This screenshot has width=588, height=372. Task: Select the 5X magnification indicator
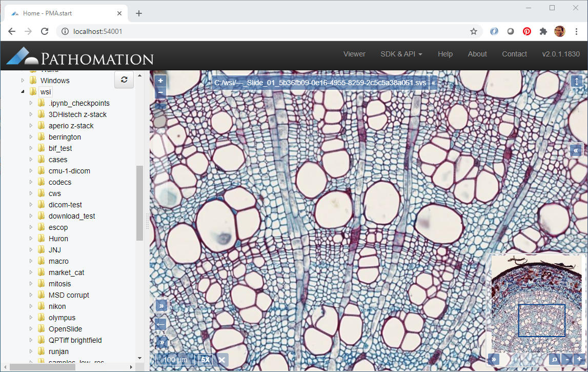pyautogui.click(x=206, y=360)
